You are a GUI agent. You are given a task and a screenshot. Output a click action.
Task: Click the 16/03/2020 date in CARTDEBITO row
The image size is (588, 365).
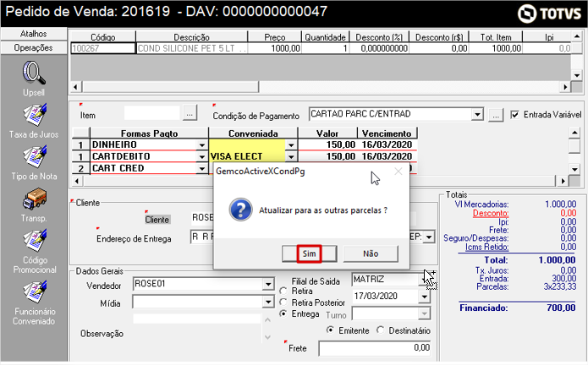click(x=387, y=156)
